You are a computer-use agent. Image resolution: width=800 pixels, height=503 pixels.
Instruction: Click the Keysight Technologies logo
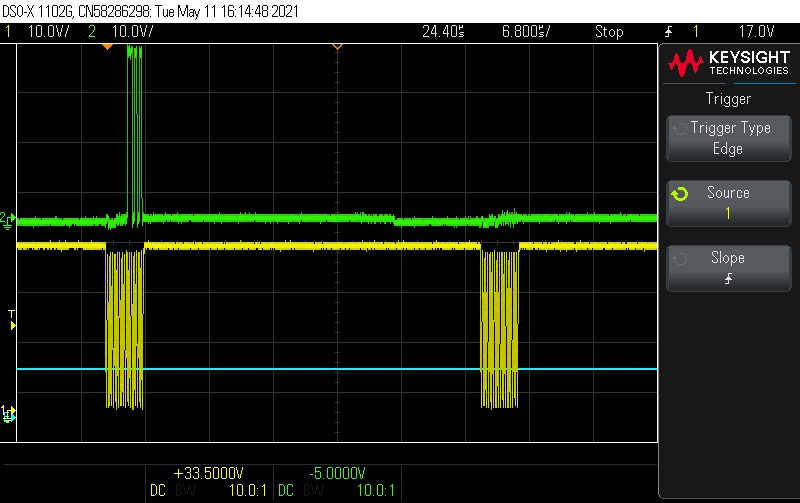coord(729,63)
